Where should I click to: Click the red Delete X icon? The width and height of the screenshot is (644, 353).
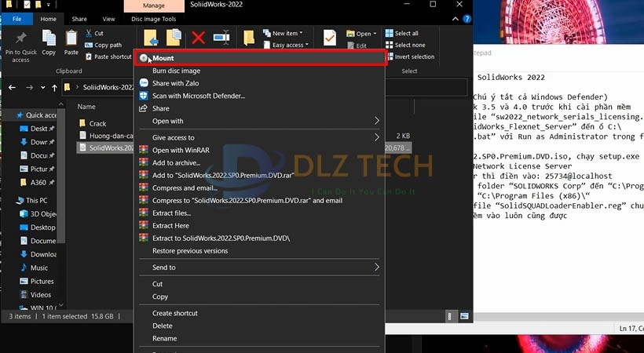pyautogui.click(x=198, y=38)
